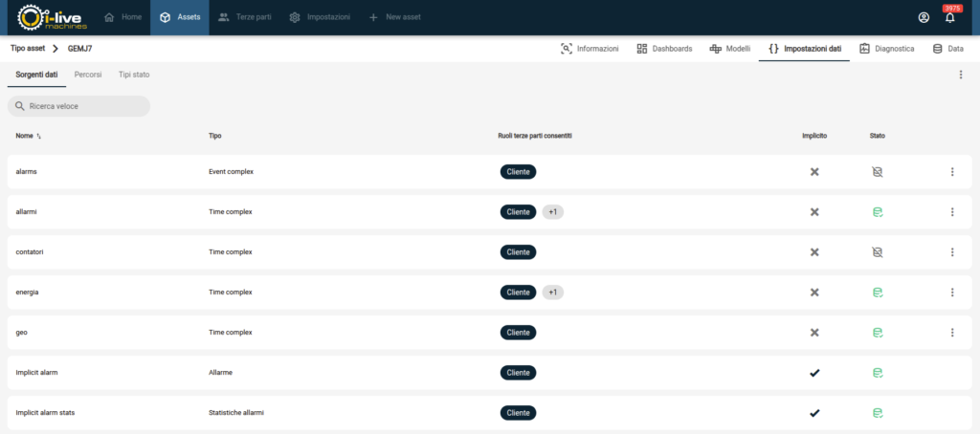Image resolution: width=980 pixels, height=434 pixels.
Task: Open the notifications bell icon
Action: click(x=949, y=18)
